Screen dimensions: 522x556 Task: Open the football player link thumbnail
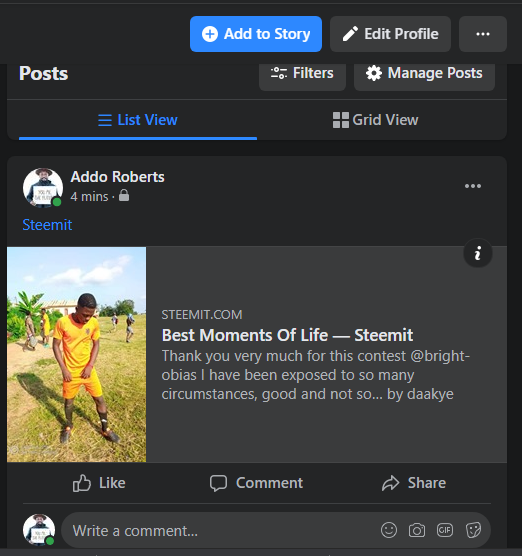point(77,355)
